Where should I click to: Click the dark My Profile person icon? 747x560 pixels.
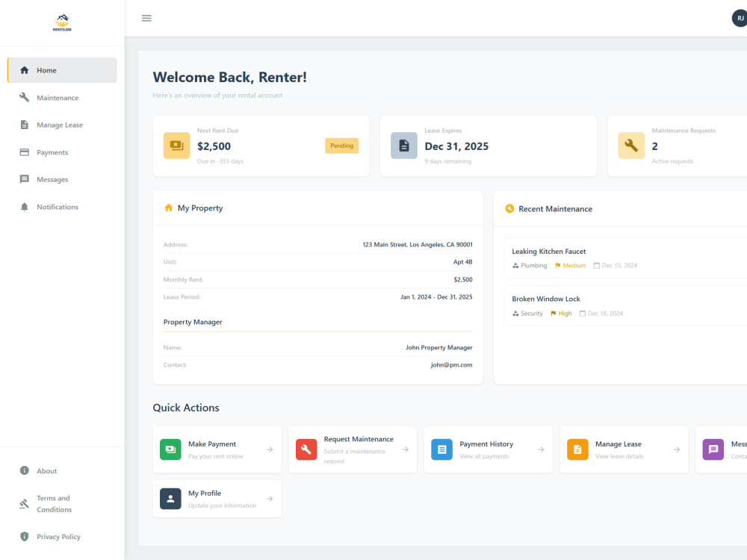tap(170, 499)
